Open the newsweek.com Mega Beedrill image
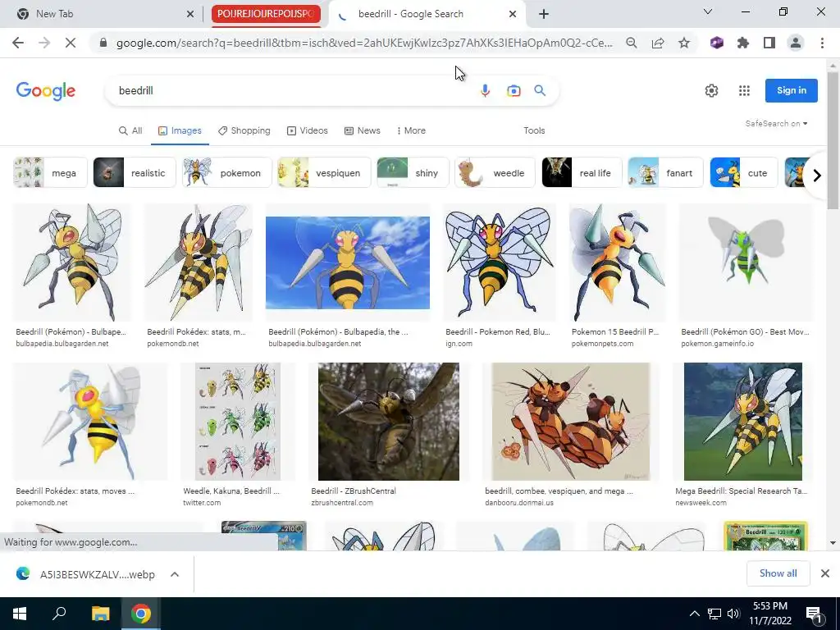This screenshot has height=630, width=840. [743, 422]
